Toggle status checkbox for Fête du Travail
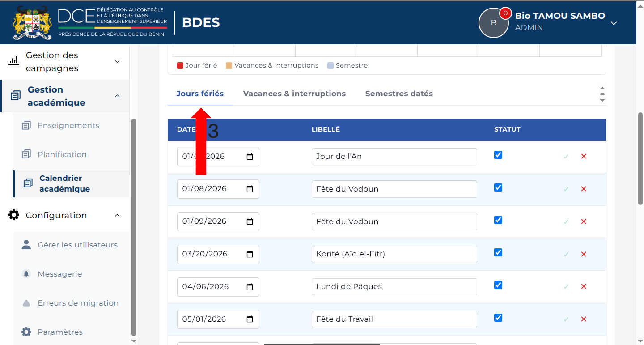The height and width of the screenshot is (345, 644). tap(498, 318)
